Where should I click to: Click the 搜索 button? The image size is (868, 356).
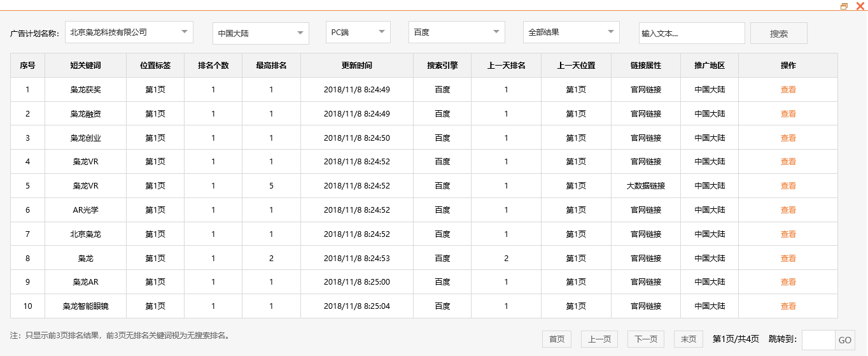pyautogui.click(x=779, y=33)
